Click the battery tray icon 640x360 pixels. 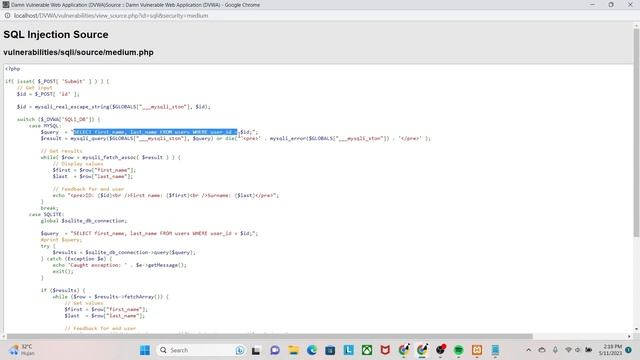click(589, 350)
